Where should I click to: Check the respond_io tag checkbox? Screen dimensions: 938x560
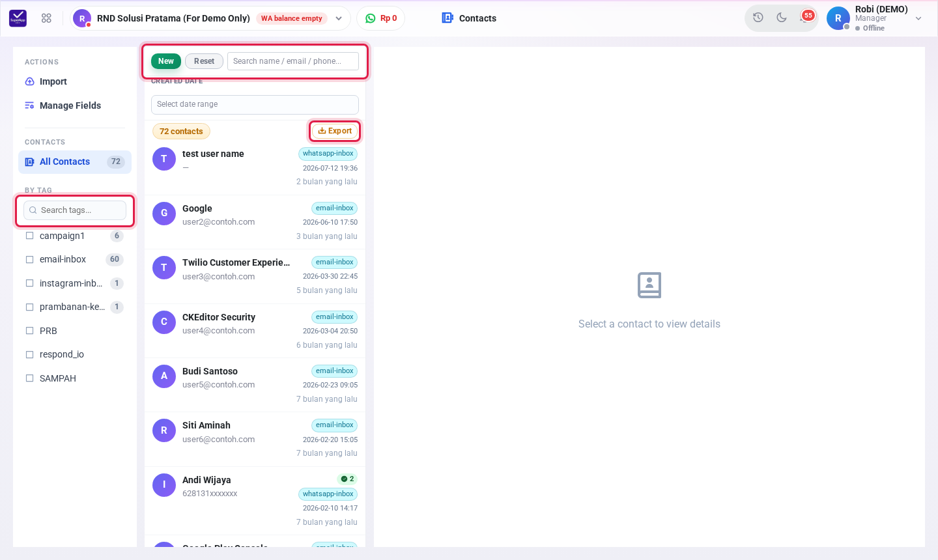(29, 354)
